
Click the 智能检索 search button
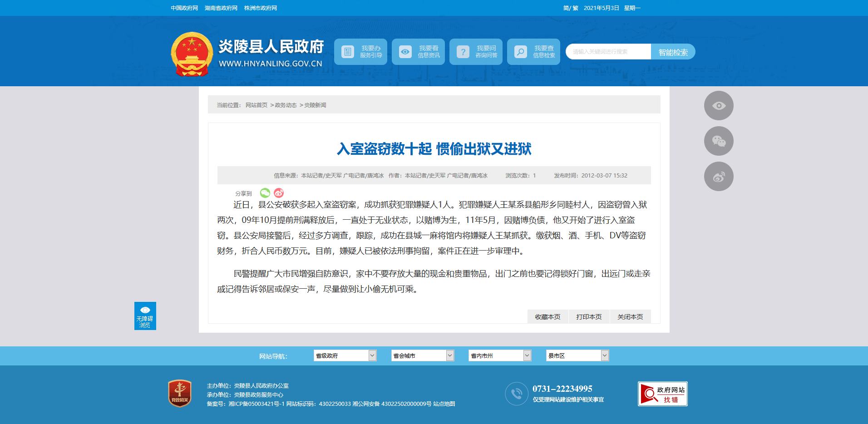click(673, 52)
